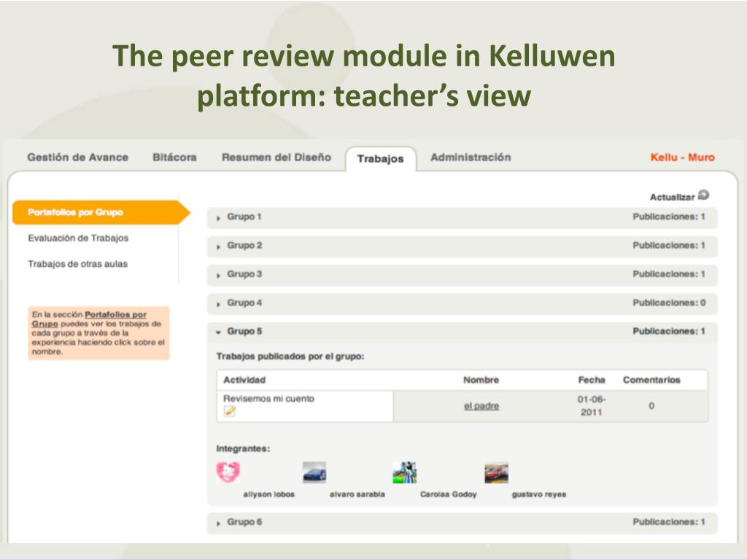Click the date 01-06-2011 cell

(591, 405)
